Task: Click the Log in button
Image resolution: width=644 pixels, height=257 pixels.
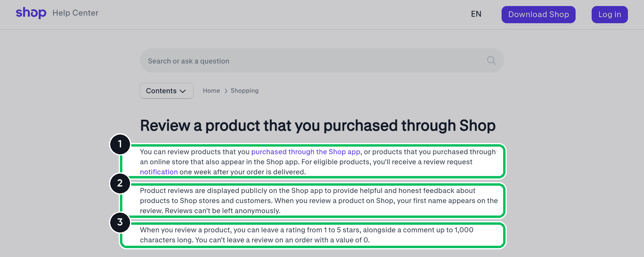Action: pyautogui.click(x=610, y=15)
